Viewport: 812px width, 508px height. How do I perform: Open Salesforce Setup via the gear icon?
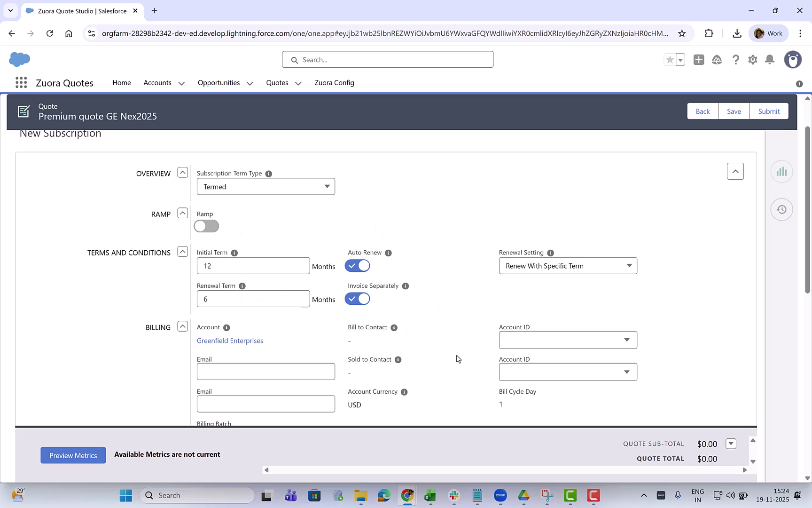(752, 60)
